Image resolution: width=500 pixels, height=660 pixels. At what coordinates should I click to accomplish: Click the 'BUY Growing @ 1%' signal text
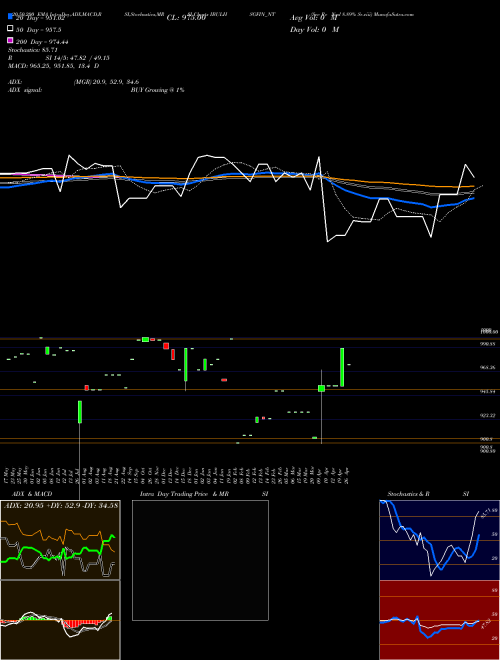[157, 90]
